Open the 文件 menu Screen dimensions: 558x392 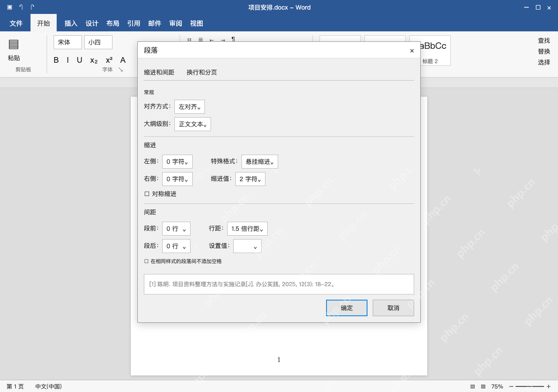point(16,24)
